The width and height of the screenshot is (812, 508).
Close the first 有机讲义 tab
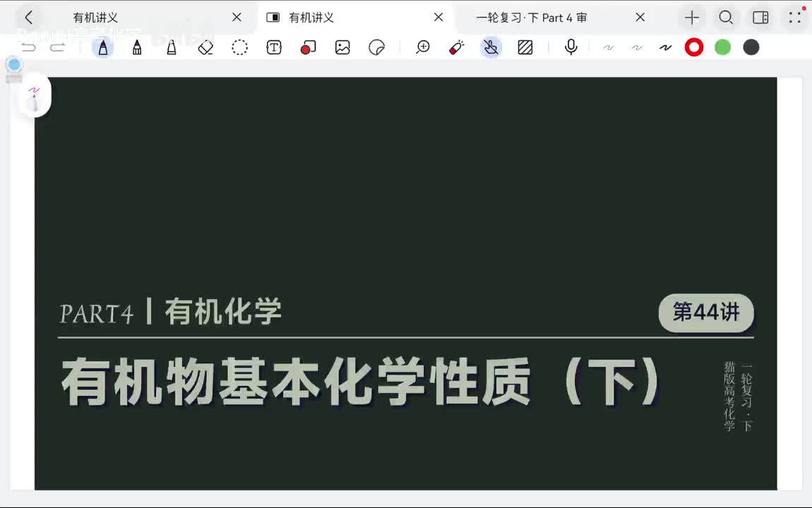237,18
